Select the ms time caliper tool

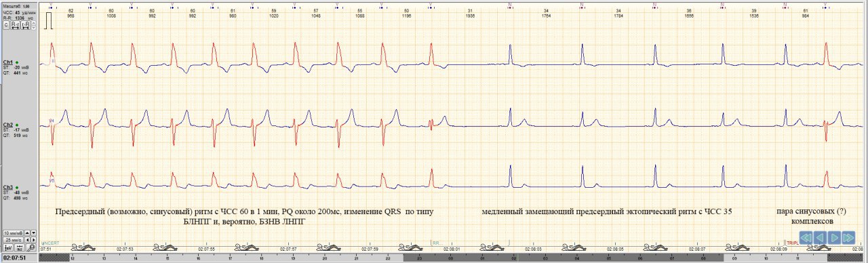pos(19,247)
